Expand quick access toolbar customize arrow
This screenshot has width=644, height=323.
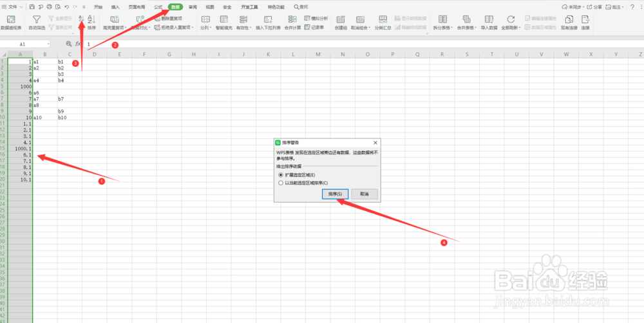[x=84, y=7]
